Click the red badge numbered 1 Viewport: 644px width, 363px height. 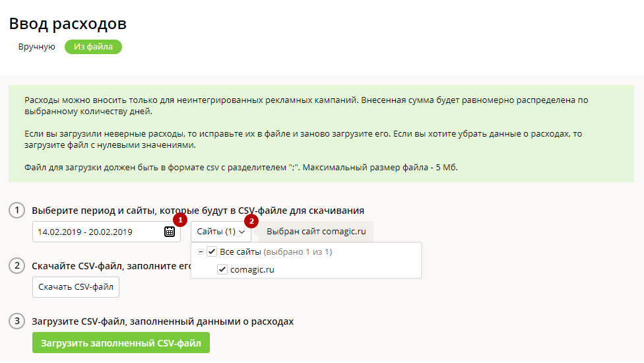point(180,220)
